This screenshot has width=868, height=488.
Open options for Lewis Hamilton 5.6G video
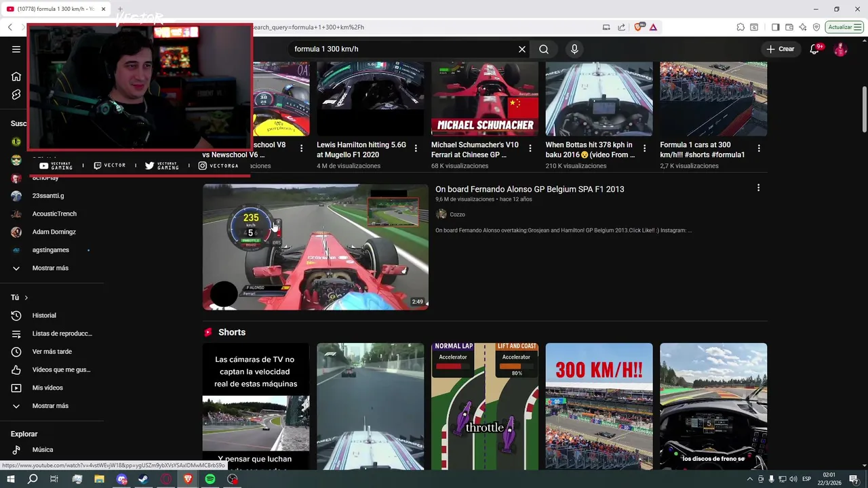[x=416, y=148]
